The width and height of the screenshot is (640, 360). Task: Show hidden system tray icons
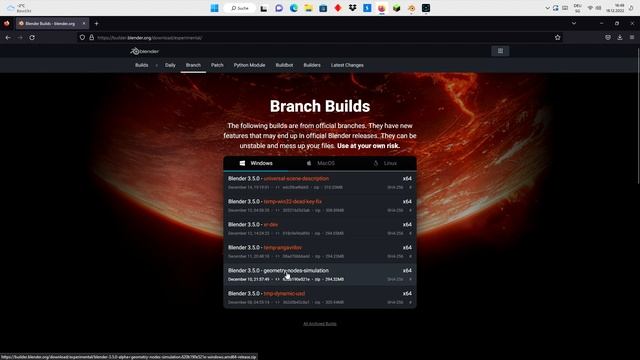(x=547, y=8)
